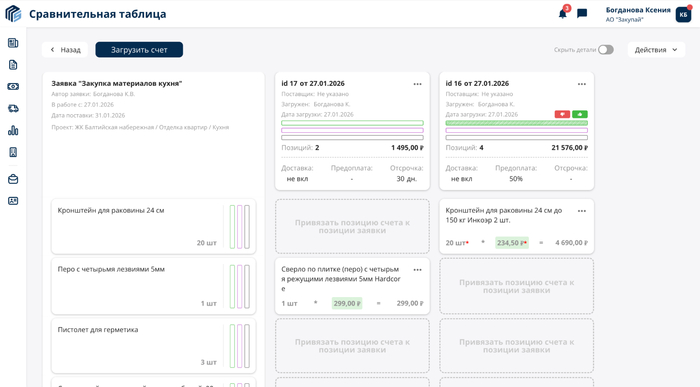The width and height of the screenshot is (700, 387).
Task: Open three-dot menu of Кронштейн Инкоэр item
Action: [582, 211]
